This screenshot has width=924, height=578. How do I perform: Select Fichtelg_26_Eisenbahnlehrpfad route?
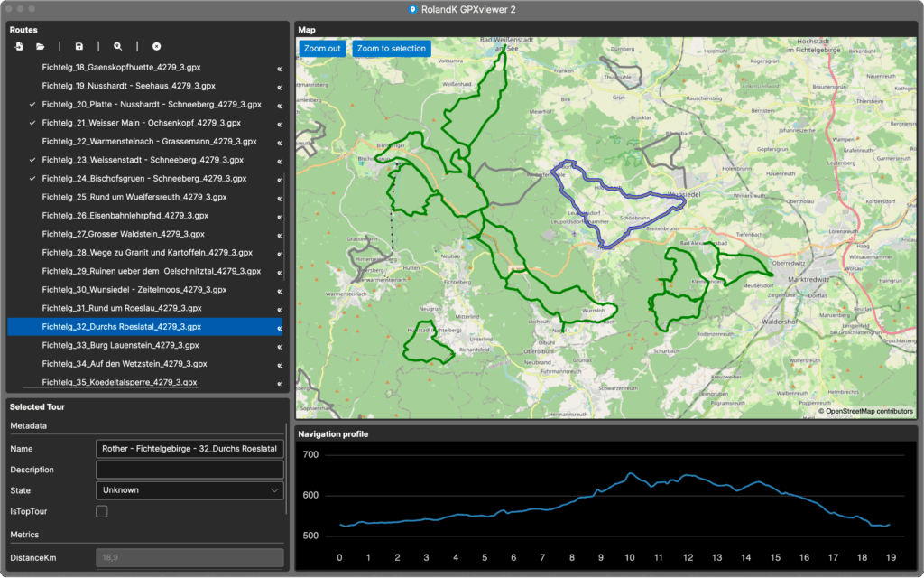tap(125, 216)
